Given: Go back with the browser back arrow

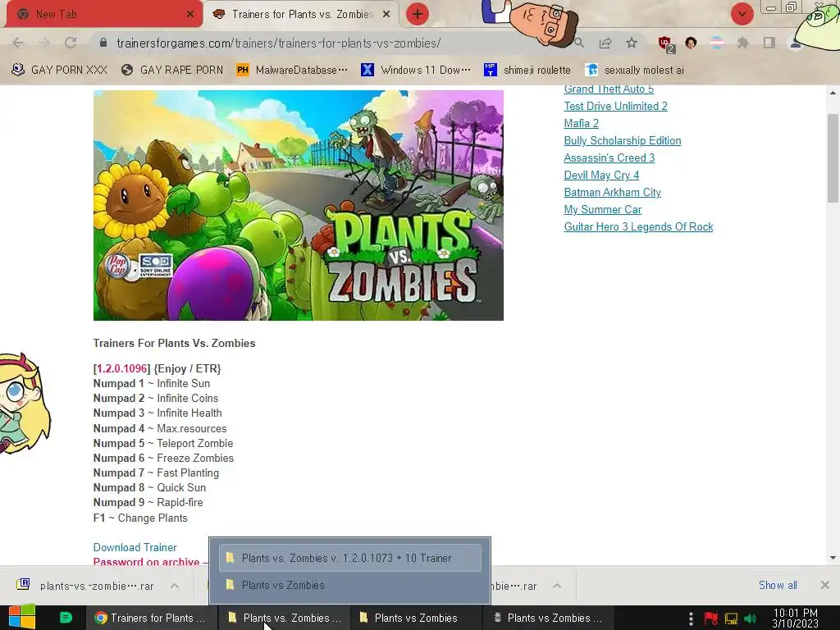Looking at the screenshot, I should [x=18, y=43].
